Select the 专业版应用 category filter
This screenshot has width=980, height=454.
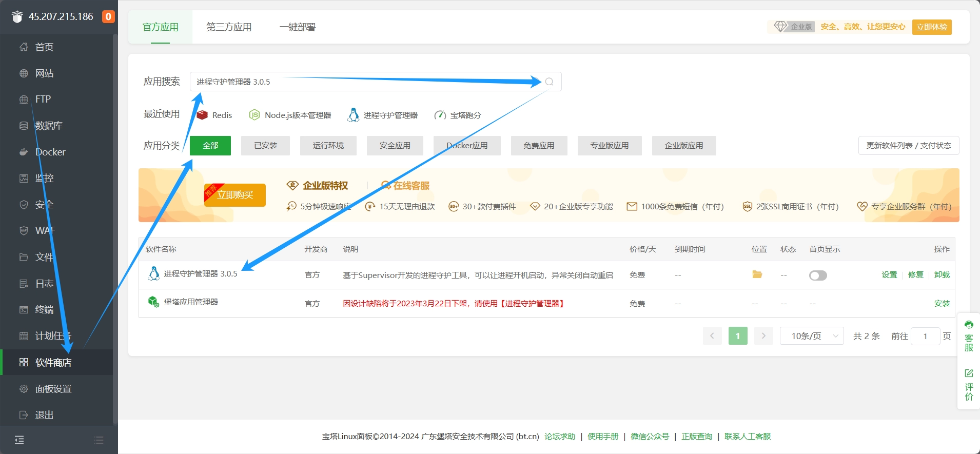[x=610, y=146]
